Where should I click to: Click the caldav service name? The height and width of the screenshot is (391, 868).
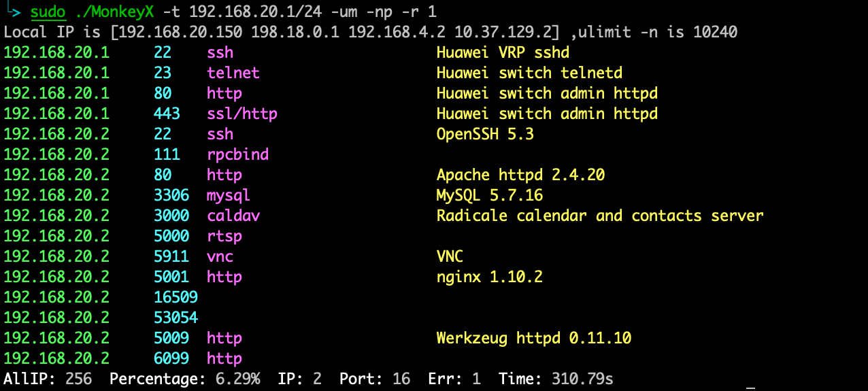coord(233,216)
